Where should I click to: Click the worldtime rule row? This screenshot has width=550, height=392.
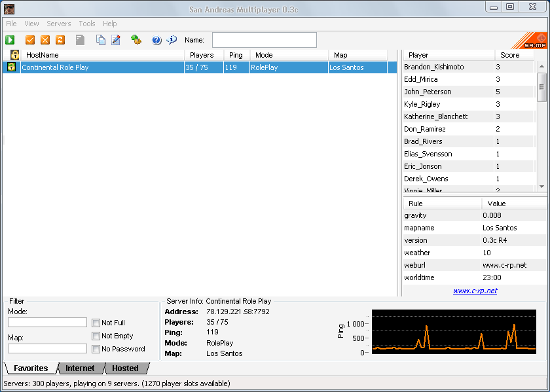[x=475, y=277]
